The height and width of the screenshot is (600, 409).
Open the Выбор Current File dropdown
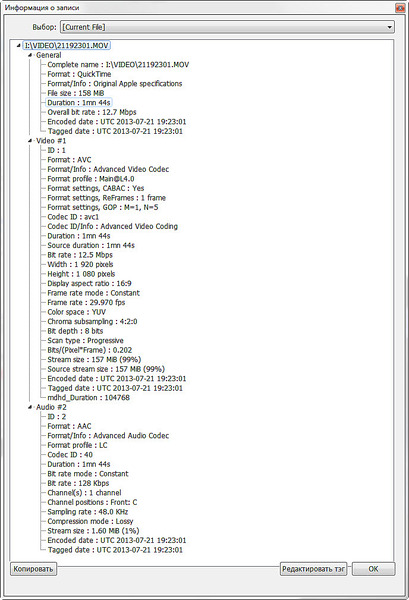(x=227, y=27)
